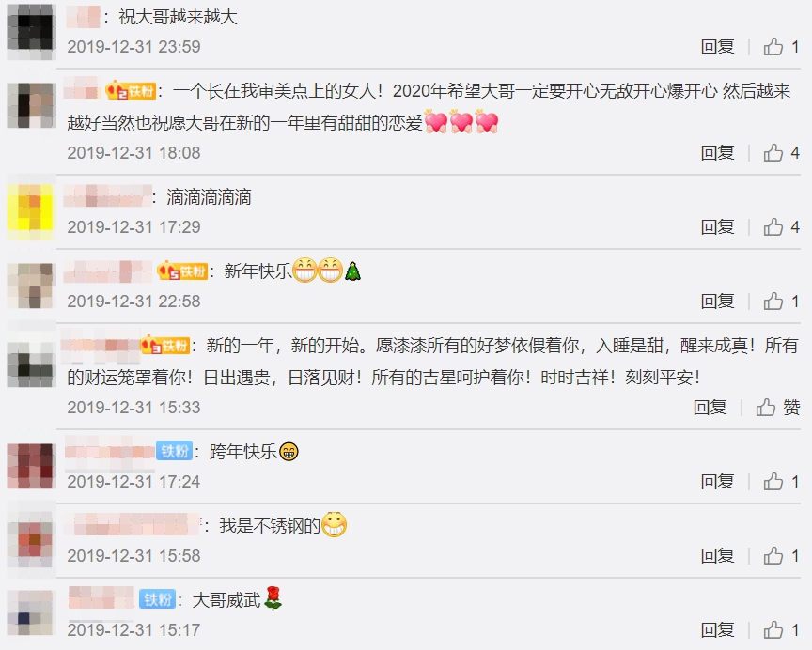The image size is (812, 650).
Task: Click the 赞 like icon on the 15:33 comment
Action: click(x=778, y=408)
